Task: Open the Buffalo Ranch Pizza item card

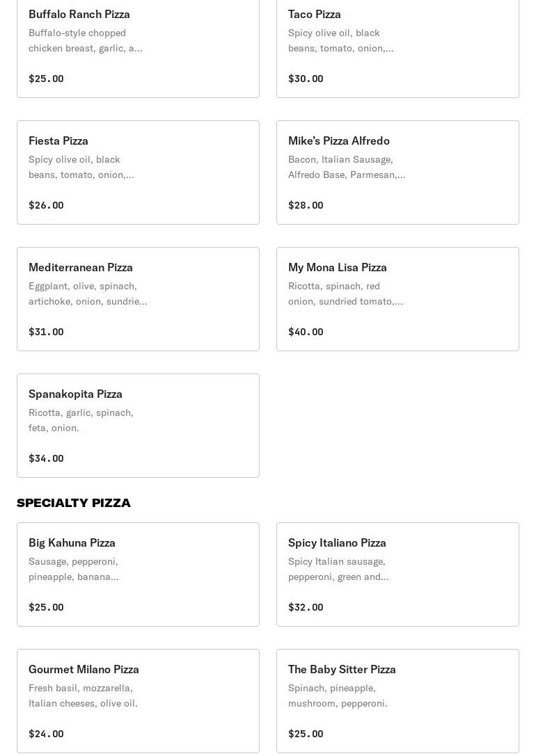Action: [x=138, y=45]
